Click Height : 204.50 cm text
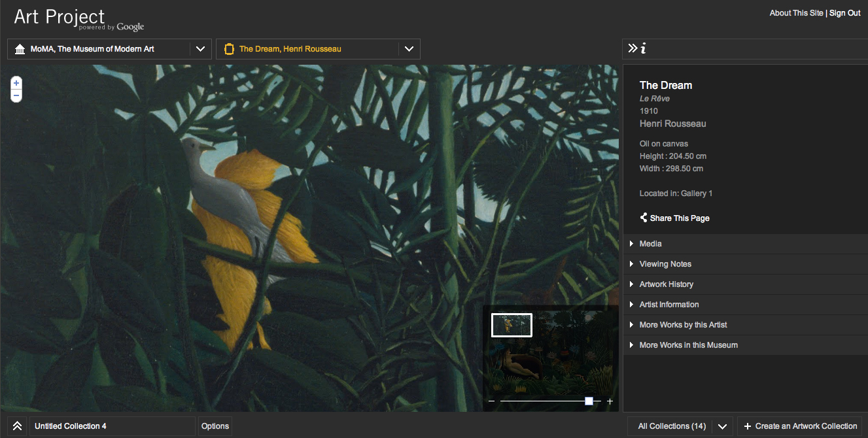 673,156
